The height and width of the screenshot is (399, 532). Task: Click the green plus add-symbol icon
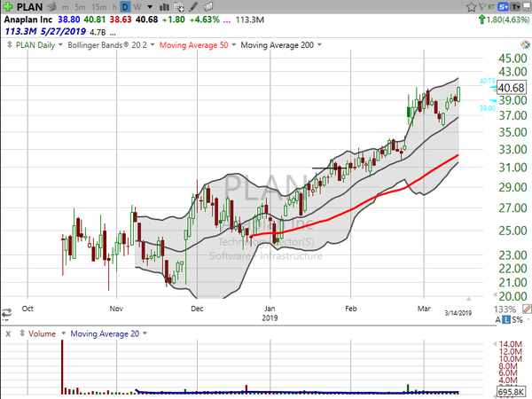click(x=8, y=6)
